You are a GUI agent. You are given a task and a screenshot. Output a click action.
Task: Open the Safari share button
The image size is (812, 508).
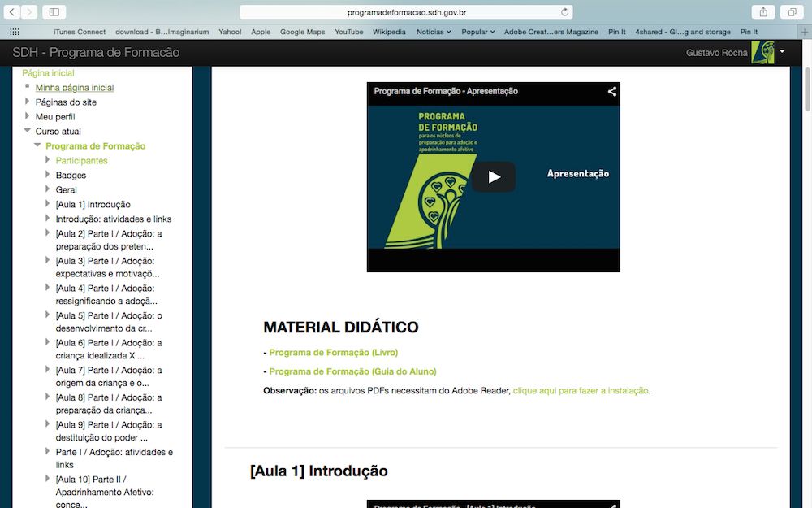(763, 12)
